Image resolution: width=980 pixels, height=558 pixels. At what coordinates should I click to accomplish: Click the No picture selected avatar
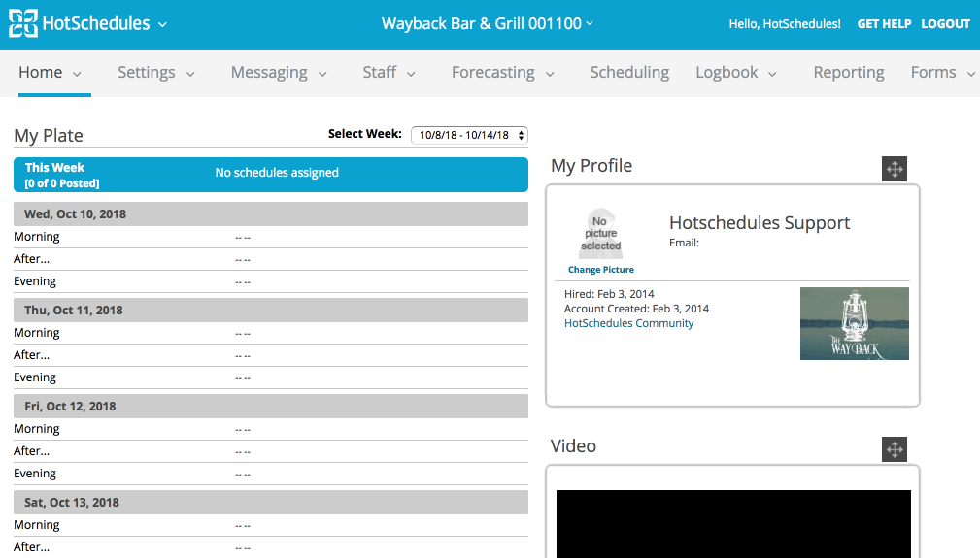tap(600, 234)
